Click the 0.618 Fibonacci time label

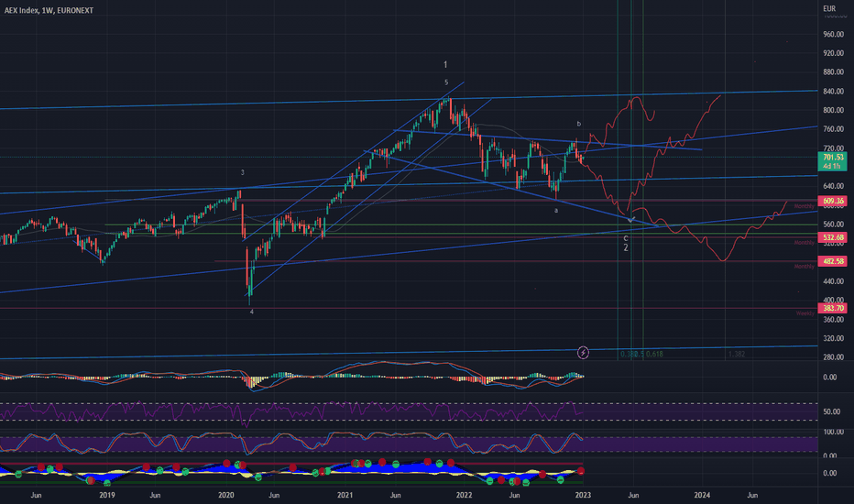(654, 354)
